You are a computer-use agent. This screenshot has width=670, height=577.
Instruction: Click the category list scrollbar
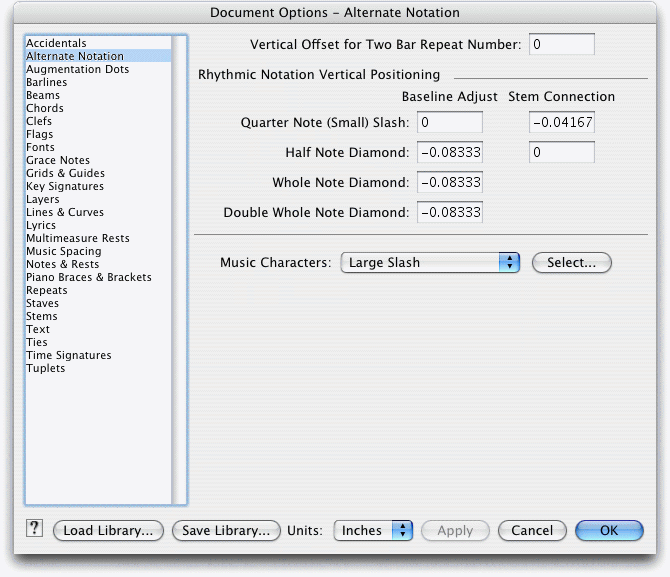[x=179, y=270]
